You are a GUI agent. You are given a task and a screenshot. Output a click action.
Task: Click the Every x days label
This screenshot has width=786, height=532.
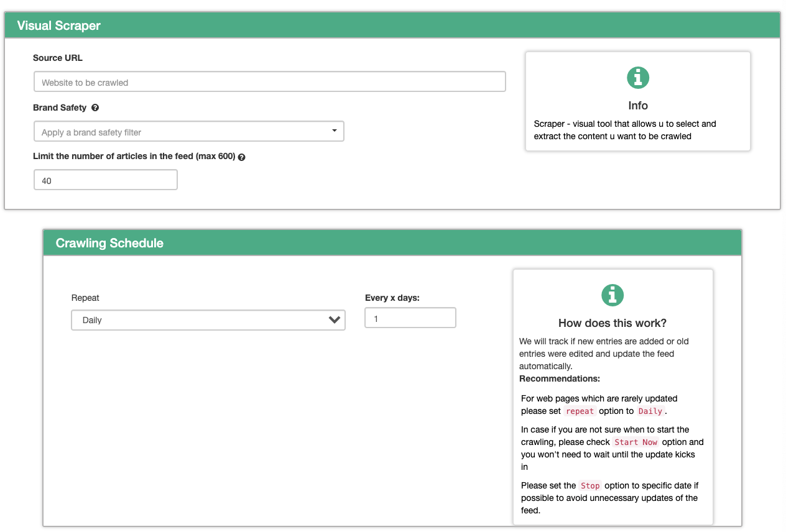click(x=392, y=298)
